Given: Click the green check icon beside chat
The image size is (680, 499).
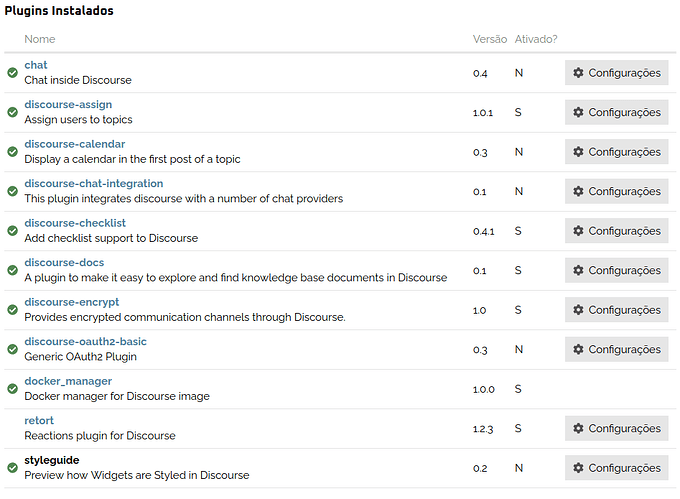Looking at the screenshot, I should (x=13, y=72).
